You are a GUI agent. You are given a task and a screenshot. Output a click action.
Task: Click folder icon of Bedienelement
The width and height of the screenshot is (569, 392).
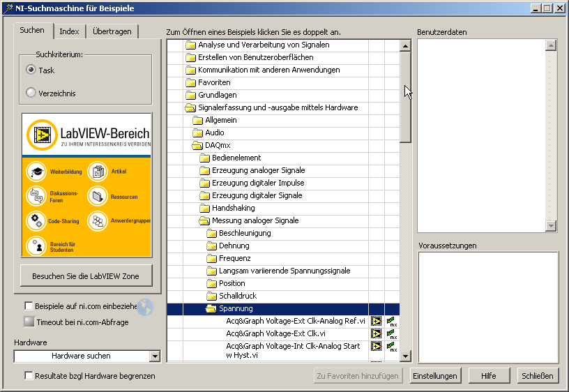[x=205, y=158]
